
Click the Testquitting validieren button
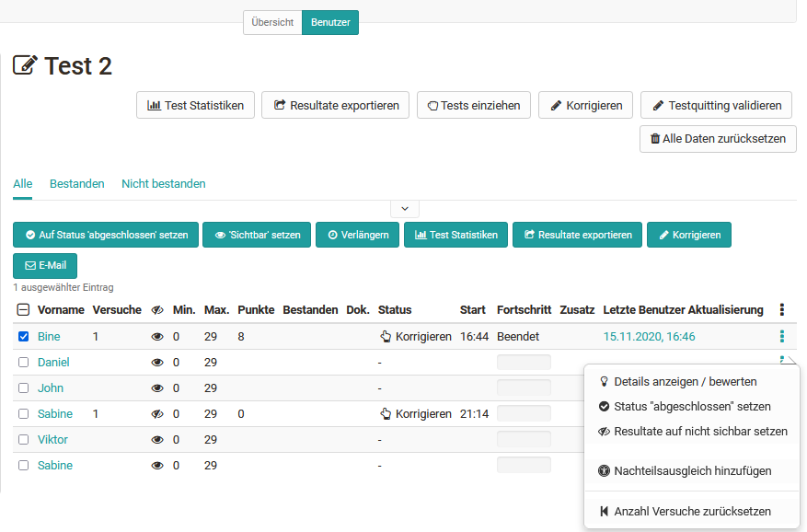tap(716, 105)
